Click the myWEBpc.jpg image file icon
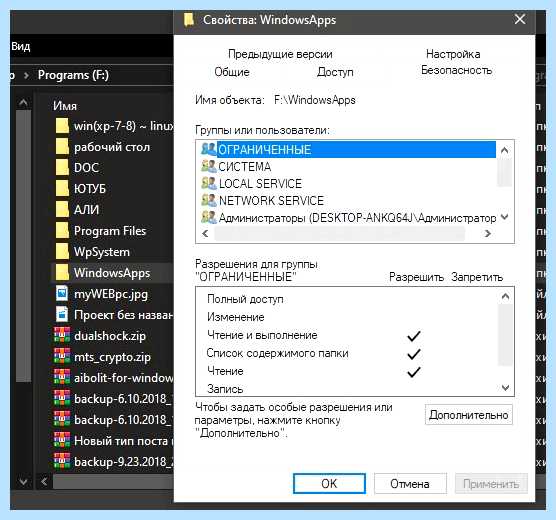Viewport: 556px width, 520px height. point(62,294)
